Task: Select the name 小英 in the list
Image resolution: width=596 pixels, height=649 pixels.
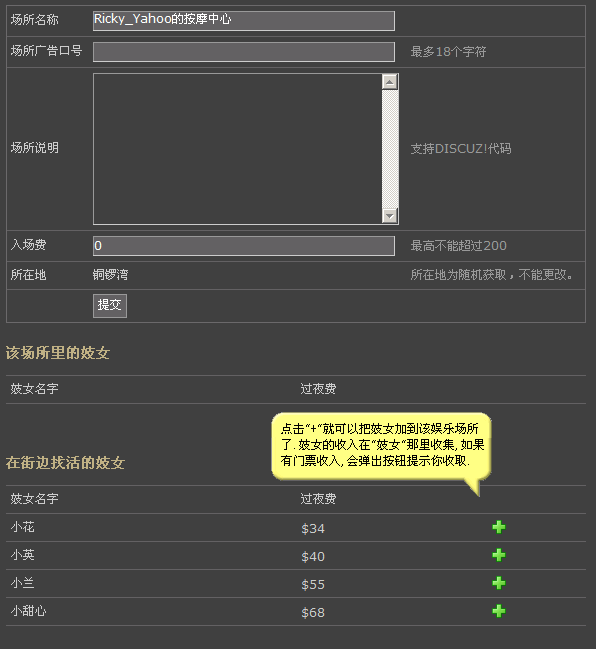Action: [23, 555]
